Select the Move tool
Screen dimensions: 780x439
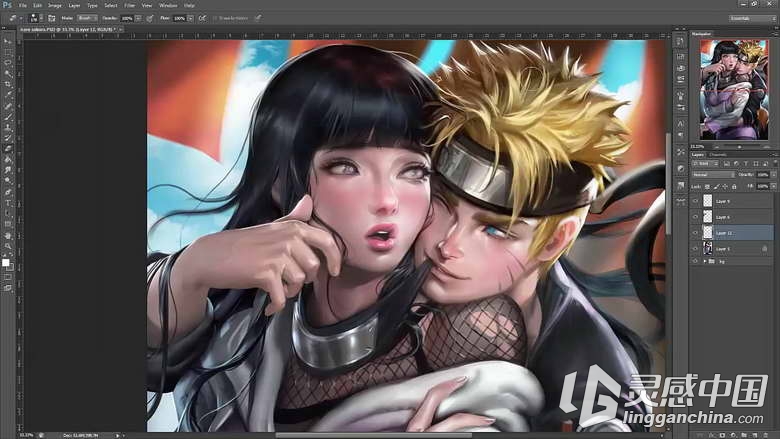click(7, 42)
